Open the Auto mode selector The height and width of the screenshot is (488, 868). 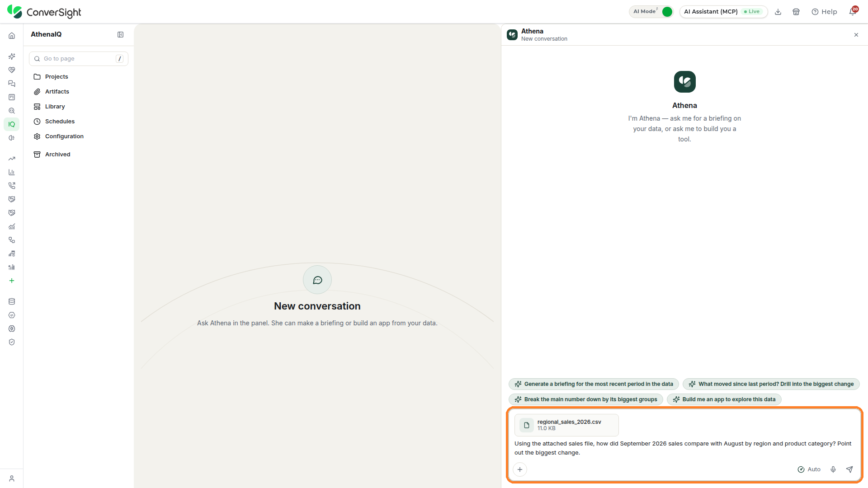[809, 469]
